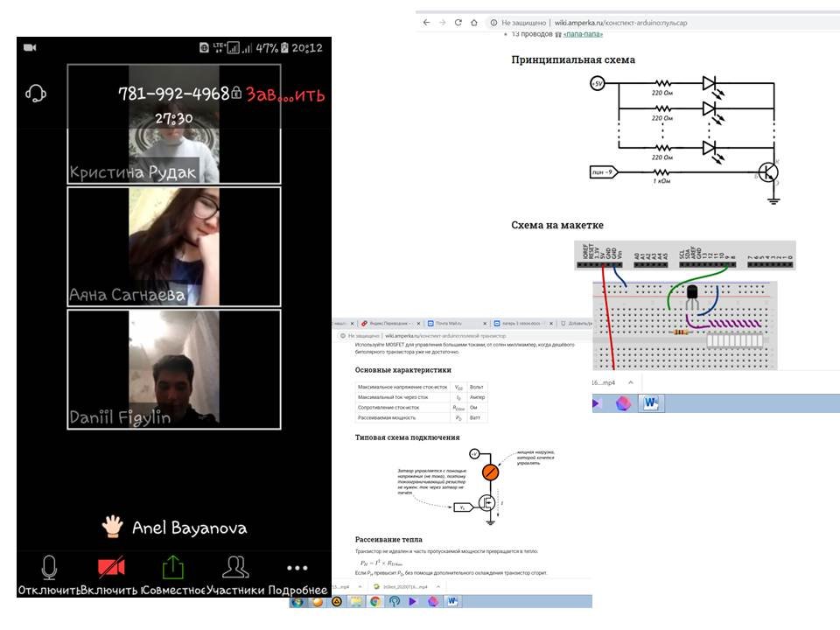Reload the page in upper browser

tap(458, 23)
